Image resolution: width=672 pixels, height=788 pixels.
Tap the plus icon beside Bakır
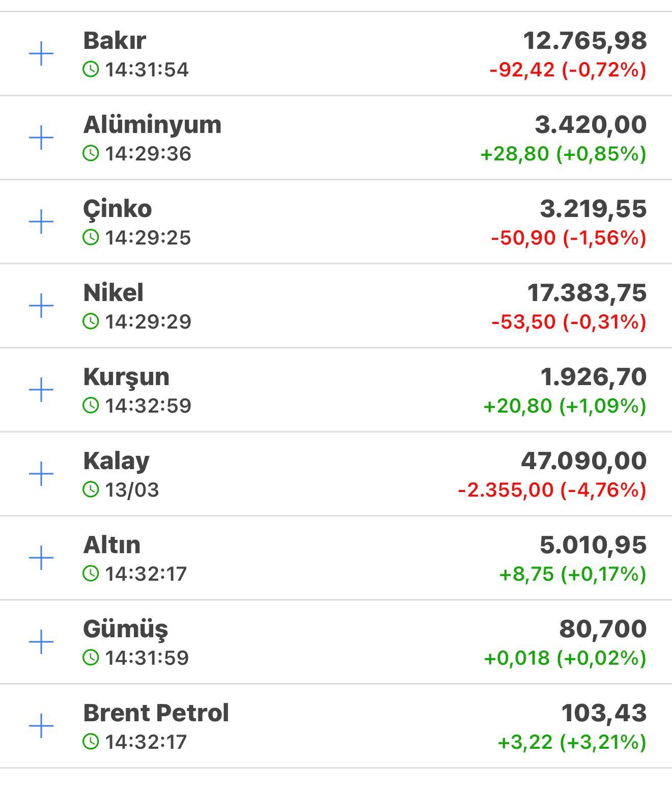[x=41, y=54]
